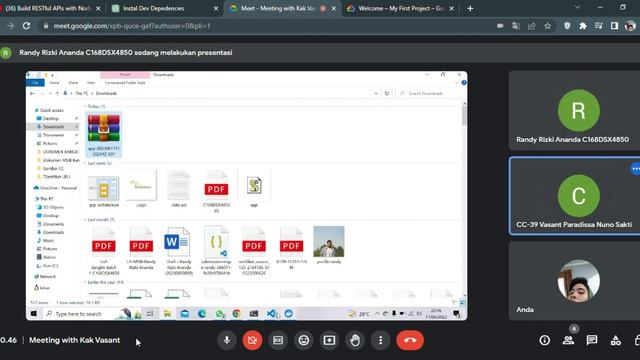Screen dimensions: 640x360
Task: Select the JSON file with braces icon
Action: coord(216,251)
